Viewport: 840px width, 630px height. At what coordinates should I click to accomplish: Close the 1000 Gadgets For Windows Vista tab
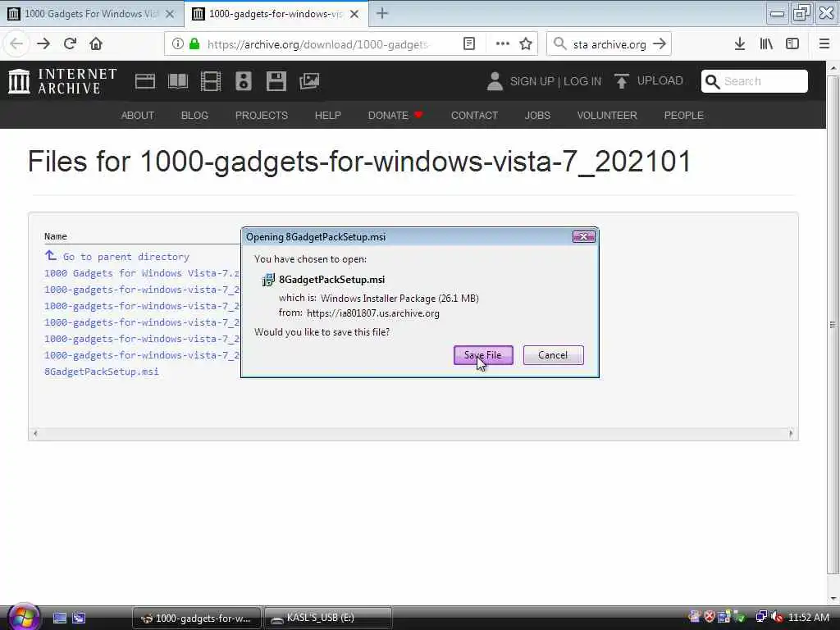[x=170, y=14]
